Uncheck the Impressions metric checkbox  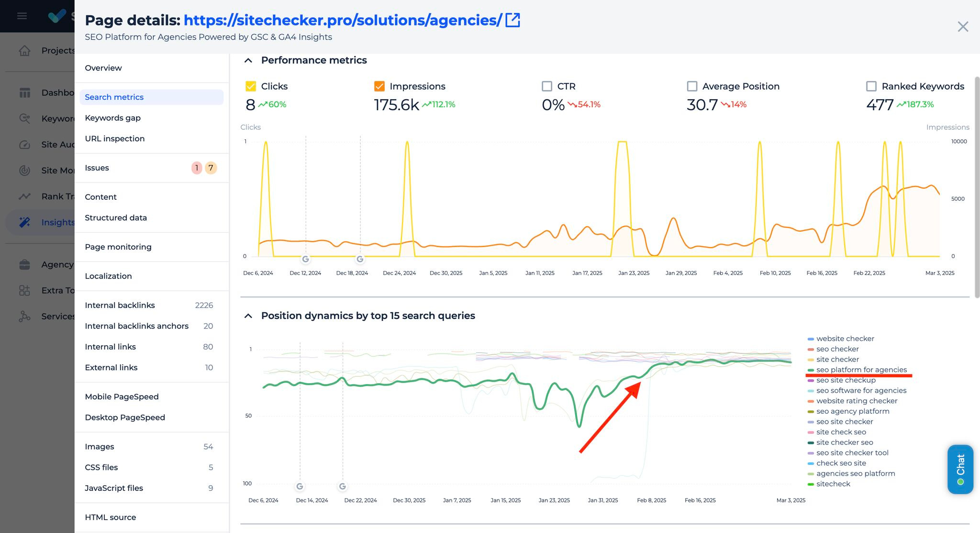click(379, 86)
